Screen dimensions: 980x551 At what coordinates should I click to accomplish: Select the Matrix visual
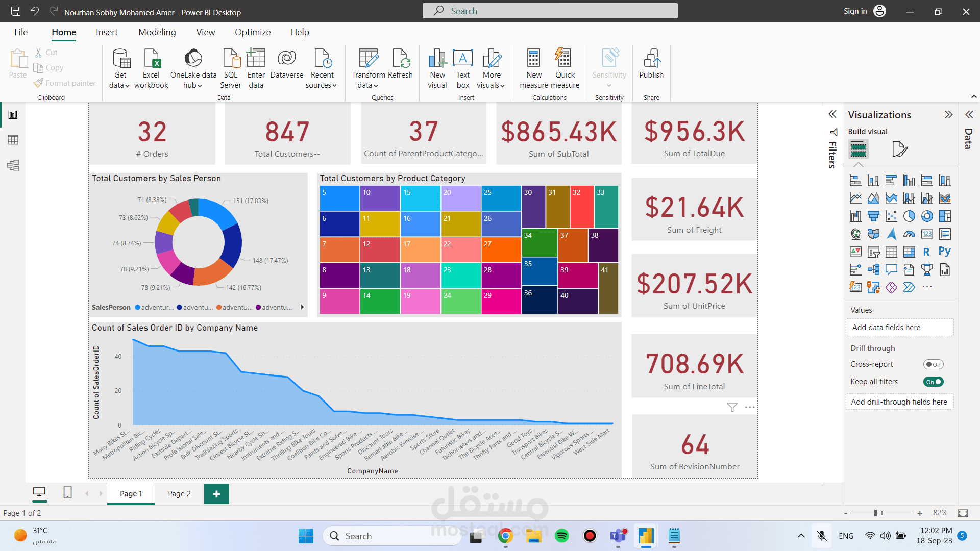tap(909, 252)
